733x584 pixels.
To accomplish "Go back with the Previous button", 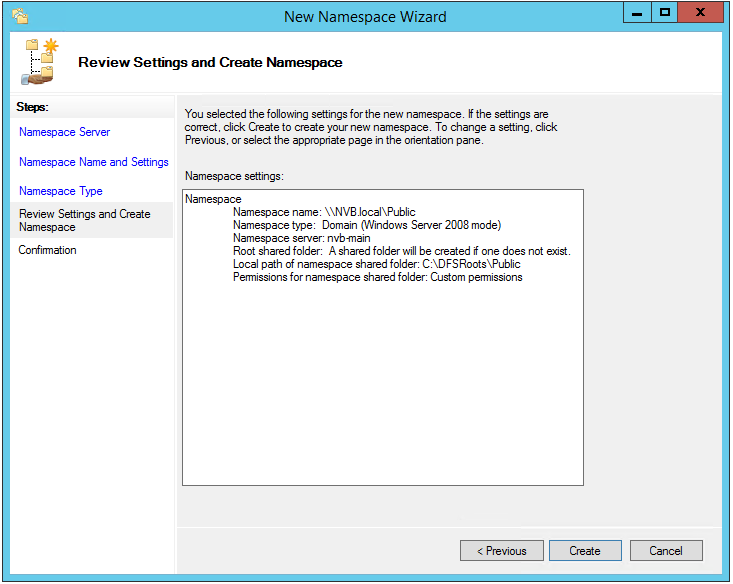I will 502,551.
